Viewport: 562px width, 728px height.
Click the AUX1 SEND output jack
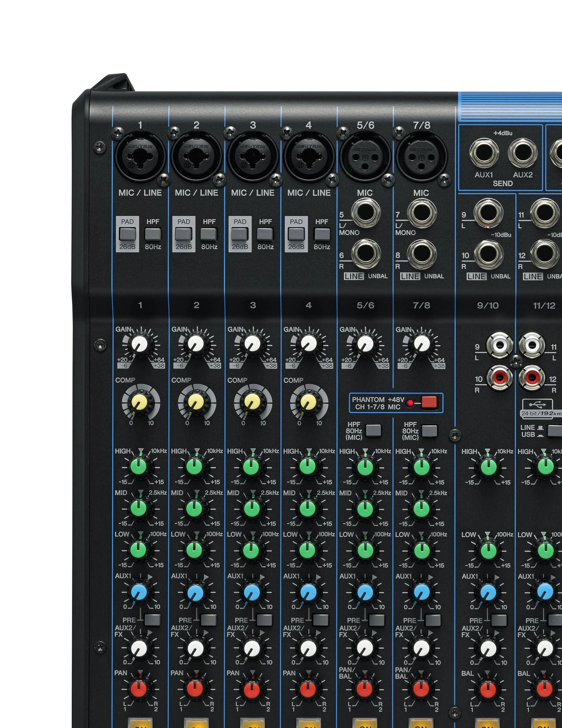(484, 153)
